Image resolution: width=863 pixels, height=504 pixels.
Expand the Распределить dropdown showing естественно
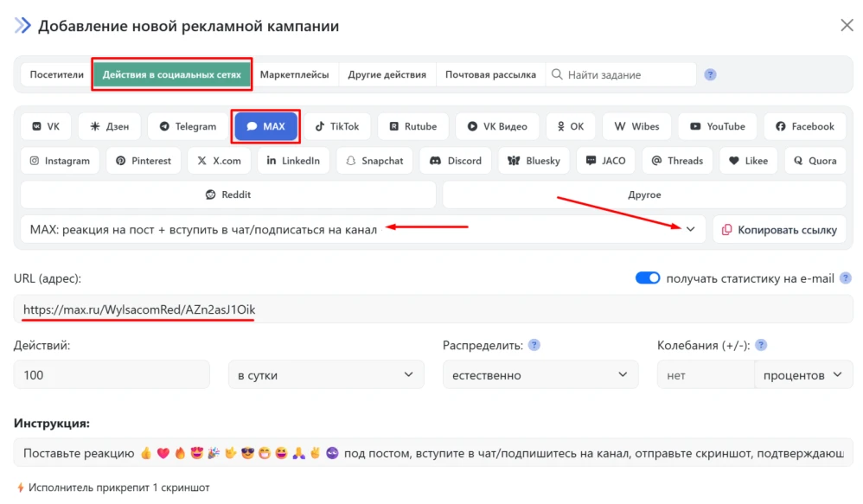pyautogui.click(x=540, y=374)
